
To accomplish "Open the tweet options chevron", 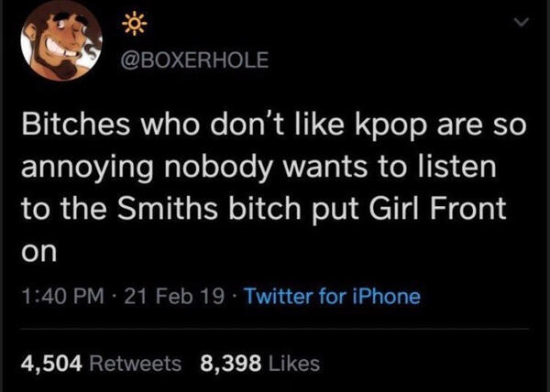I will coord(522,23).
